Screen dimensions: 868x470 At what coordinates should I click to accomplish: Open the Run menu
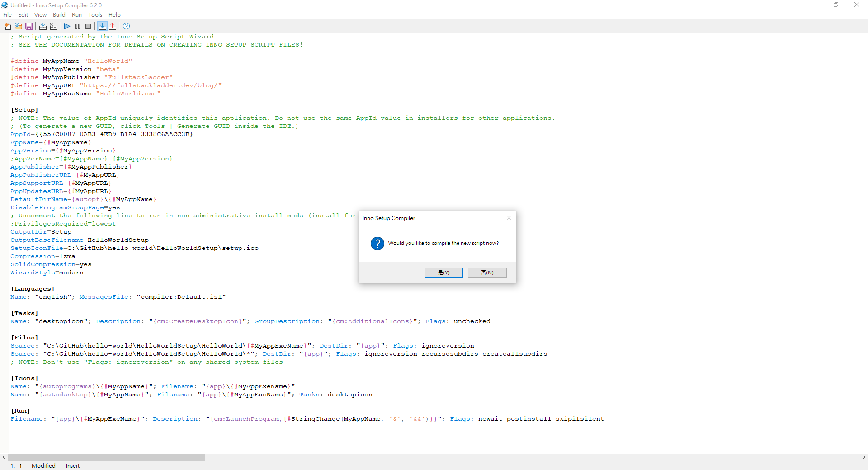(x=77, y=15)
